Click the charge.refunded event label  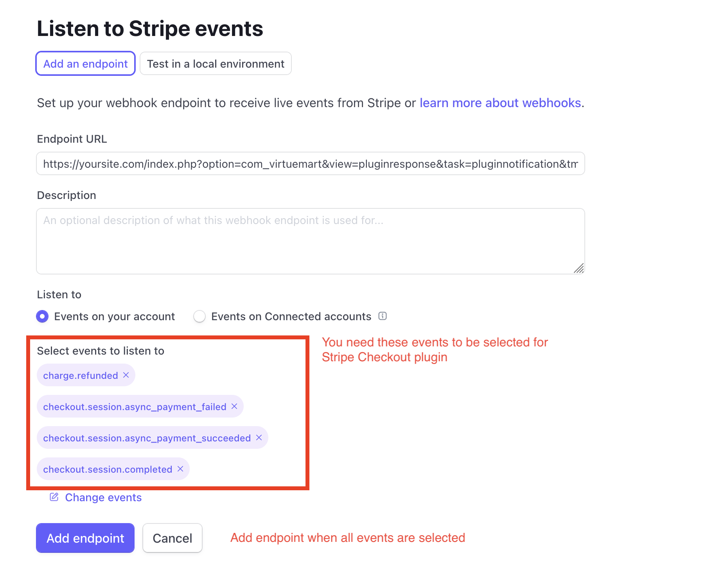(80, 375)
